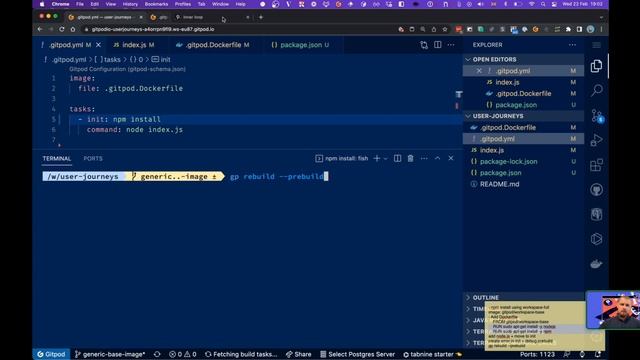Screen dimensions: 640x360
Task: Click Ports: 1123 in status bar
Action: pos(537,354)
